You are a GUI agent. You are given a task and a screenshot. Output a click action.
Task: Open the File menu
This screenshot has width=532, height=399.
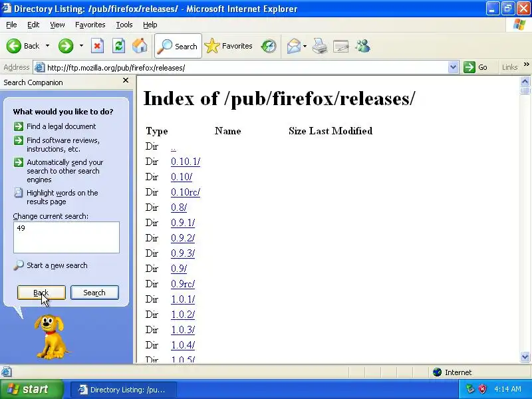point(11,25)
